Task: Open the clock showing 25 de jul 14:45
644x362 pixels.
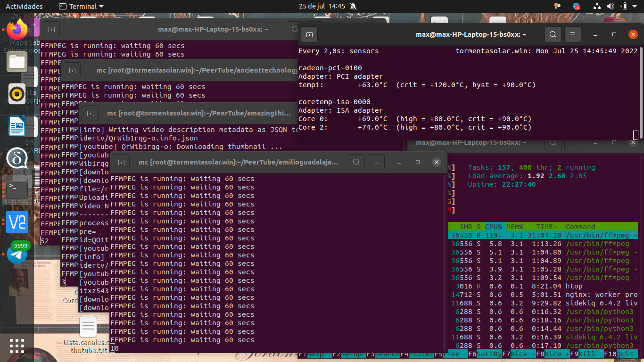Action: pos(322,6)
